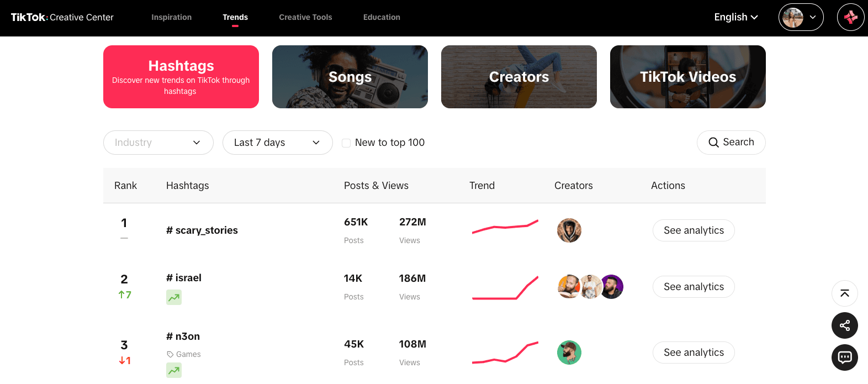Click the back-to-top arrow icon

click(844, 293)
